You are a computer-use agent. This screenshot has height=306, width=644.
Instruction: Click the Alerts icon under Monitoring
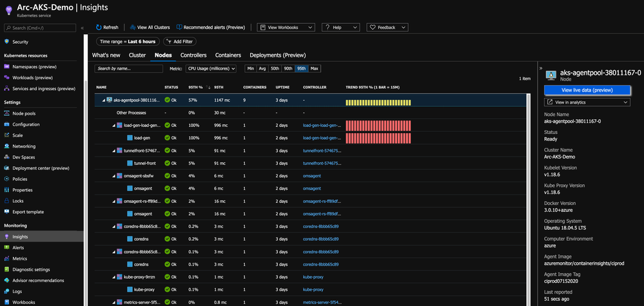(x=6, y=248)
